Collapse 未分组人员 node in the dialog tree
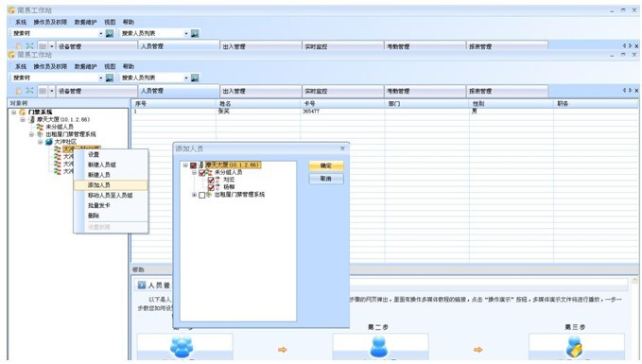Image resolution: width=642 pixels, height=364 pixels. 194,173
